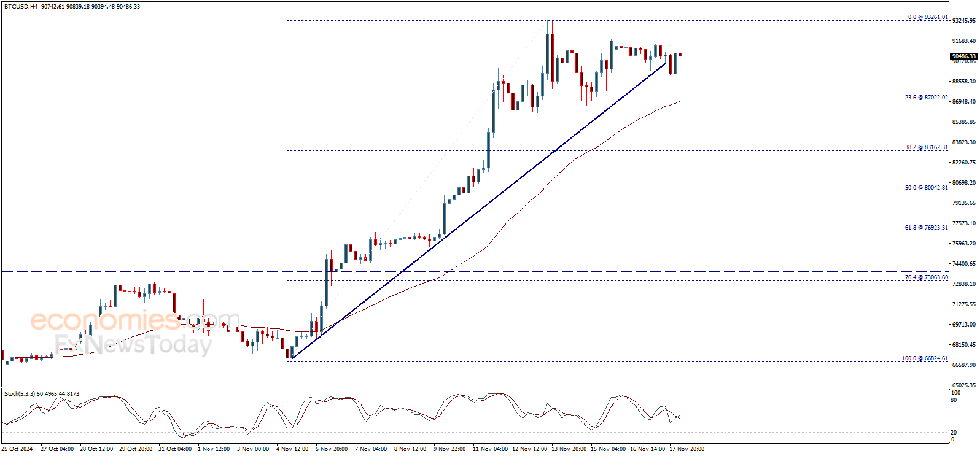Click the BTCUSD,H4 symbol title
This screenshot has width=980, height=456.
pyautogui.click(x=21, y=7)
